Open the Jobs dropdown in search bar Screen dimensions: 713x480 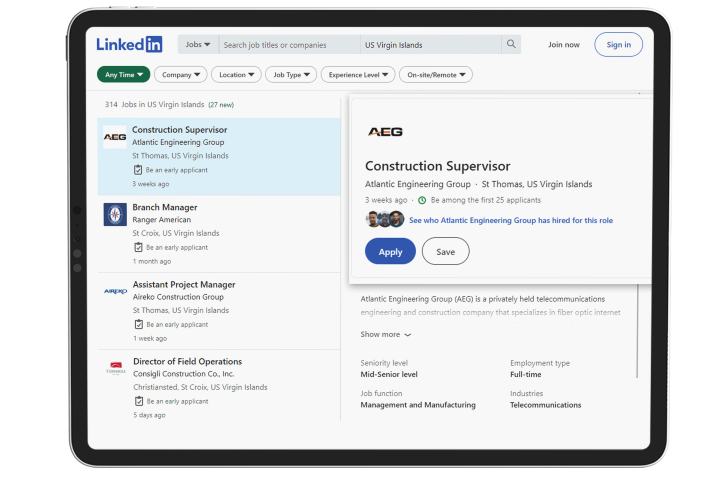pos(198,45)
